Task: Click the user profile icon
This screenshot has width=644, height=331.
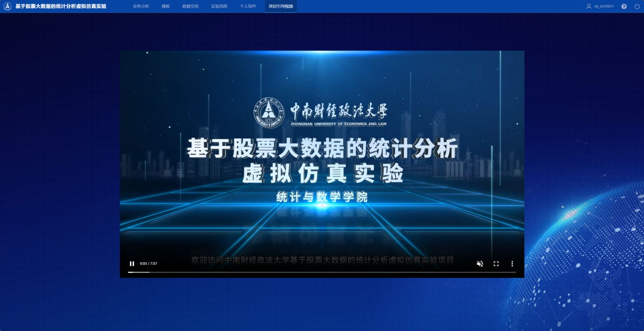Action: tap(588, 6)
